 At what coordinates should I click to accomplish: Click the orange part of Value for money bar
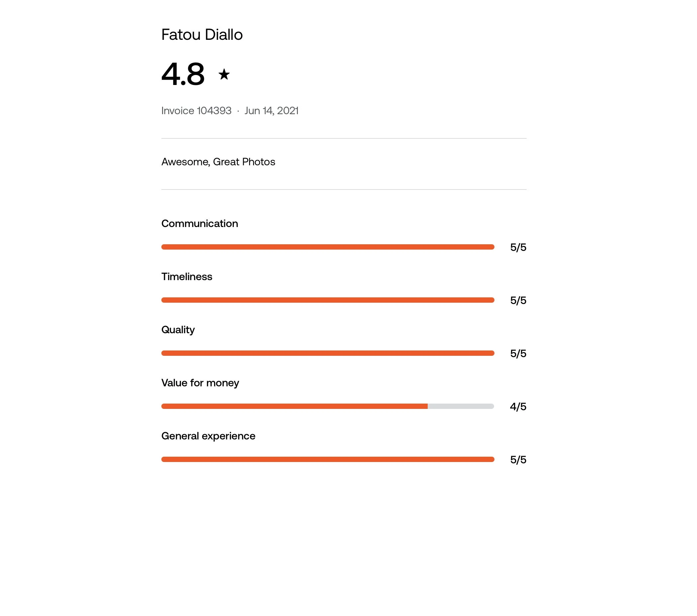pyautogui.click(x=295, y=406)
